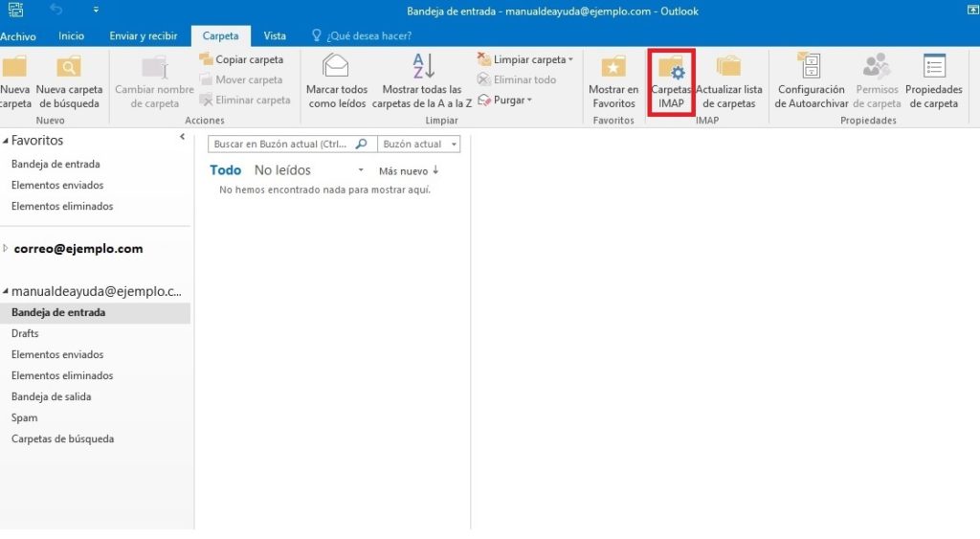Open Bandeja de entrada under Favoritos
This screenshot has height=539, width=980.
[x=56, y=164]
